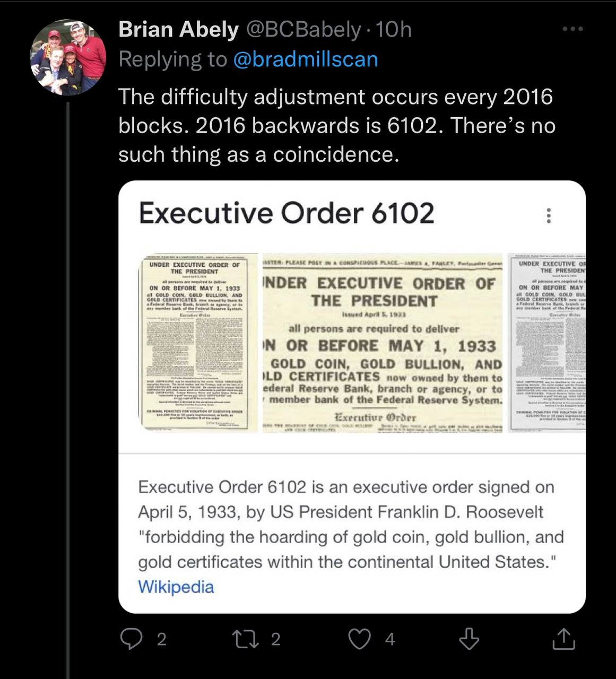Tap the tweet text about difficulty adjustment

(336, 126)
